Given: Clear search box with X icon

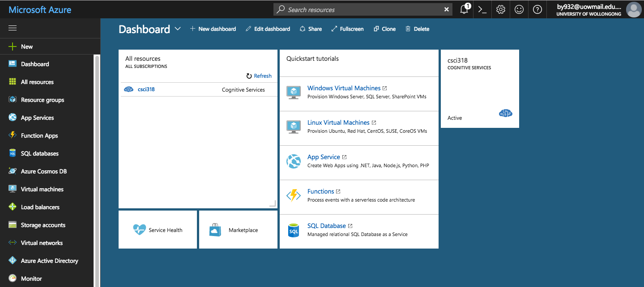Looking at the screenshot, I should pos(446,9).
